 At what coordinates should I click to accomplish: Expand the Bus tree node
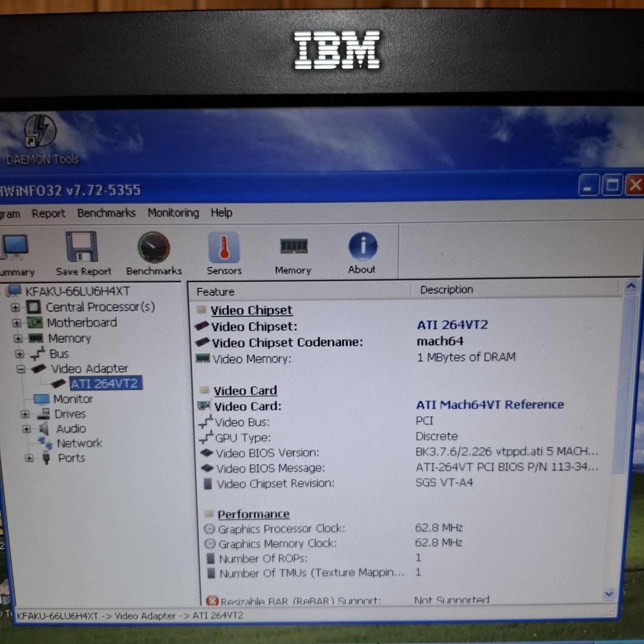(19, 354)
